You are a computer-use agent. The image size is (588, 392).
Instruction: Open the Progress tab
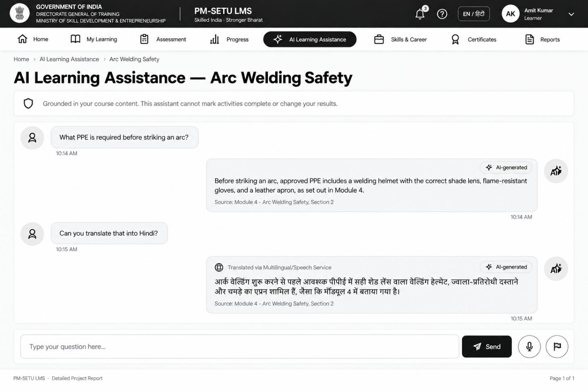(229, 39)
